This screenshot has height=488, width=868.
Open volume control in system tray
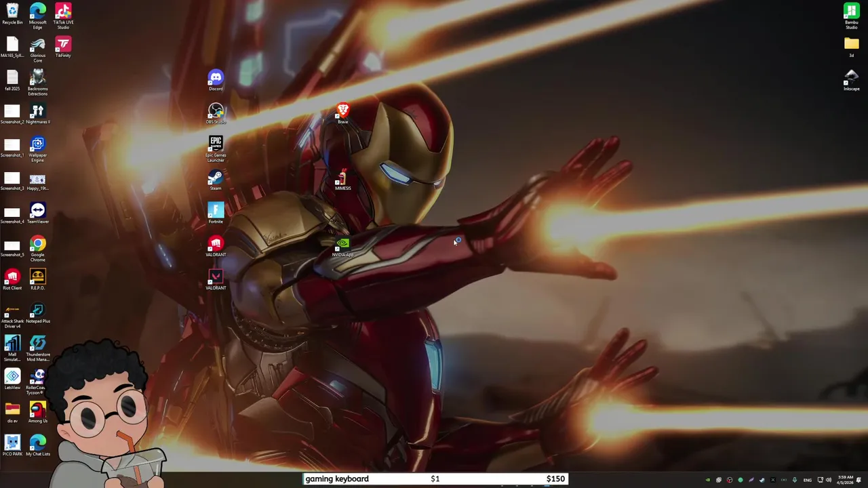tap(829, 480)
